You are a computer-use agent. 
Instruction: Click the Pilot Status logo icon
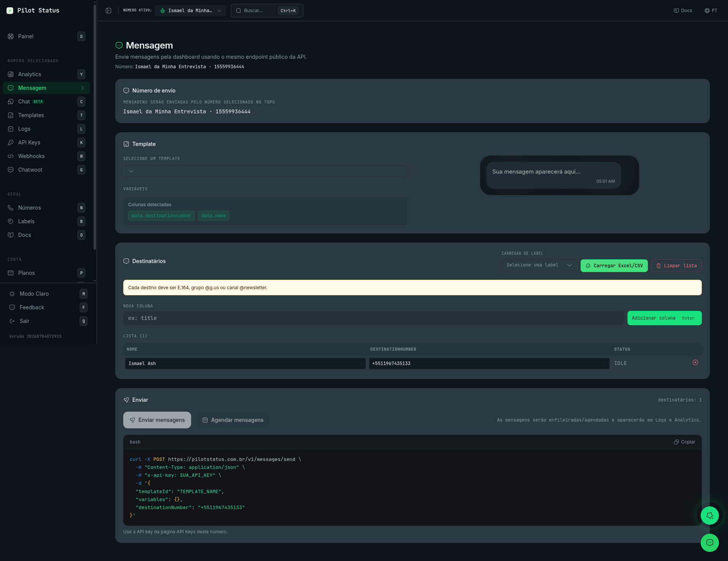coord(10,11)
